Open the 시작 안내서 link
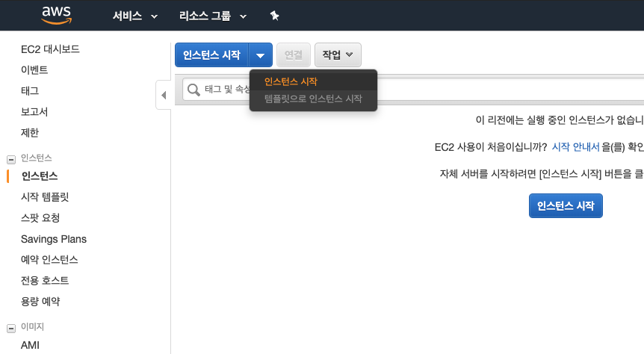The width and height of the screenshot is (644, 354). 575,147
